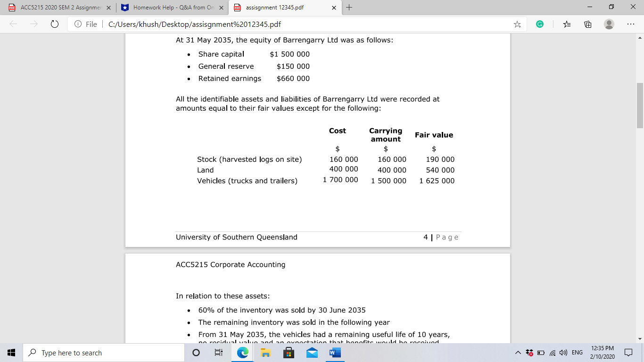Viewport: 644px width, 362px height.
Task: Click the browser profile avatar
Action: pyautogui.click(x=609, y=24)
